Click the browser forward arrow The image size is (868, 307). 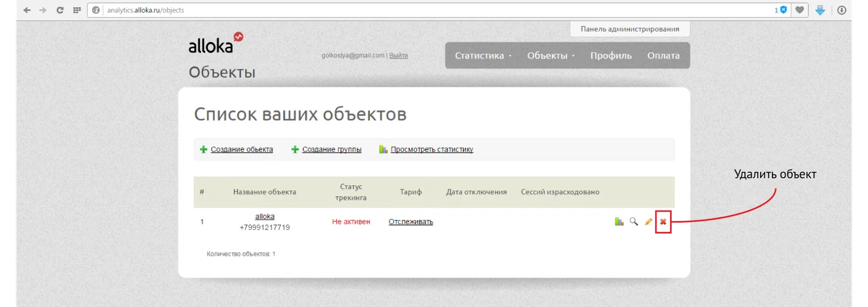point(43,10)
